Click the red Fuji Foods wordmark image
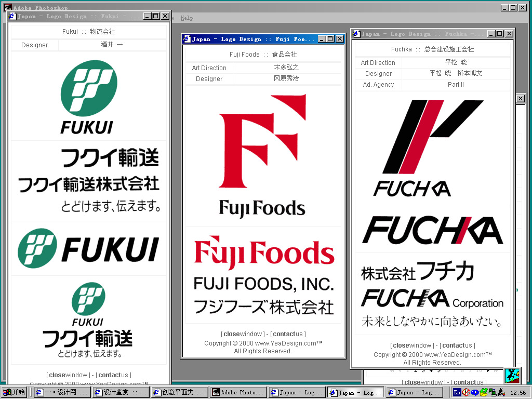Viewport: 532px width, 399px height. coord(264,253)
